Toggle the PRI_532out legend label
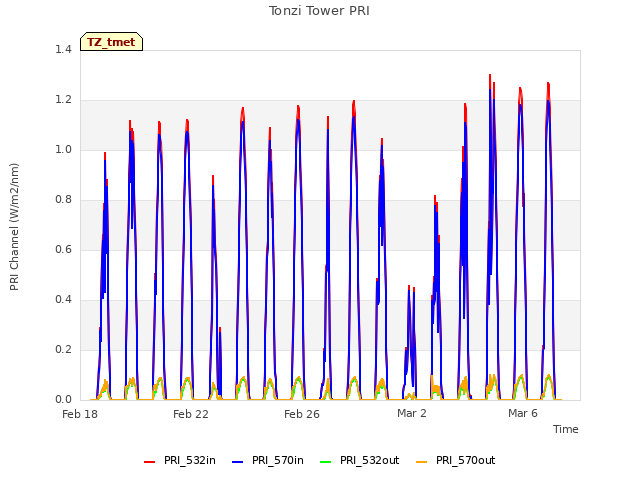Screen dimensions: 640x480 pyautogui.click(x=370, y=460)
